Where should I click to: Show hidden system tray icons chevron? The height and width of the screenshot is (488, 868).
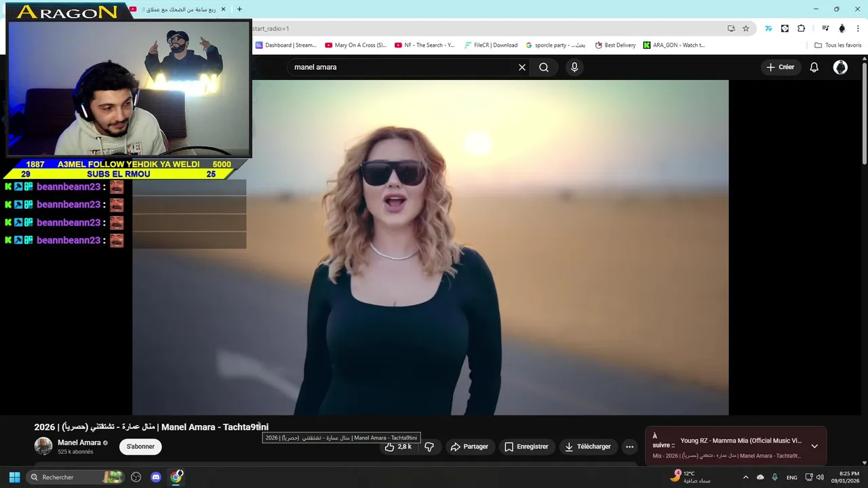click(746, 477)
